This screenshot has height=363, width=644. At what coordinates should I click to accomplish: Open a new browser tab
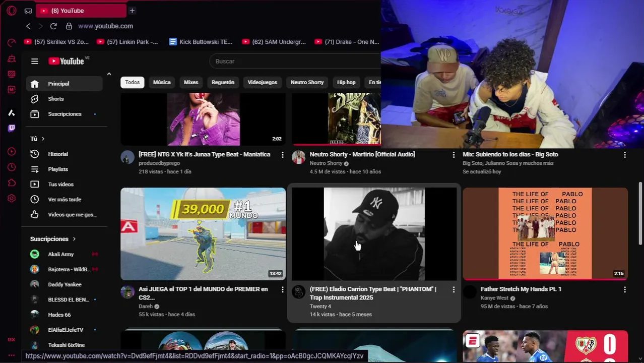tap(132, 11)
